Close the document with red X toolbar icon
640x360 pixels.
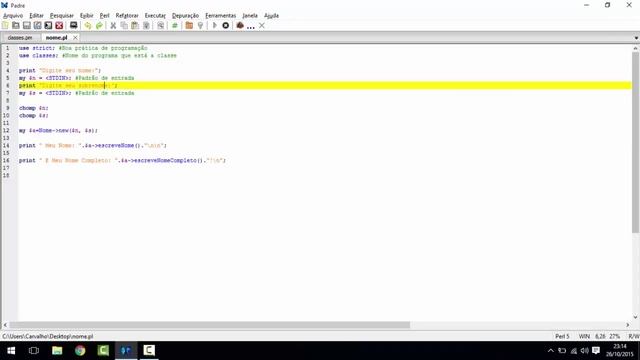[x=59, y=25]
